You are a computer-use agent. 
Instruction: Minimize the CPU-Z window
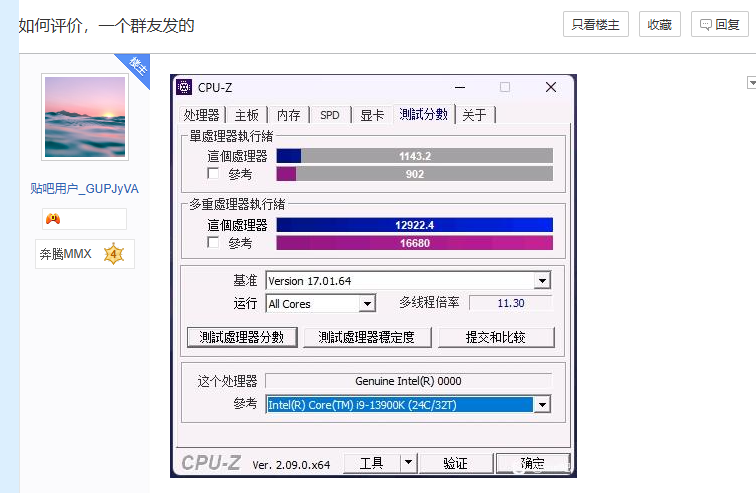[460, 87]
